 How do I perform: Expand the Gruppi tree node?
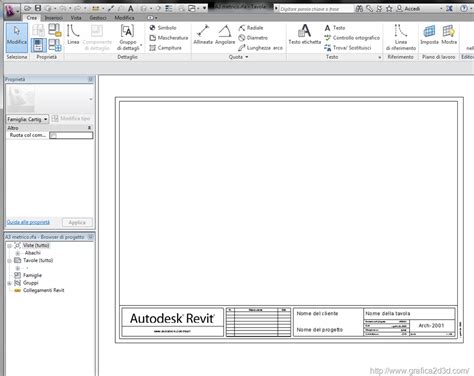click(x=10, y=283)
